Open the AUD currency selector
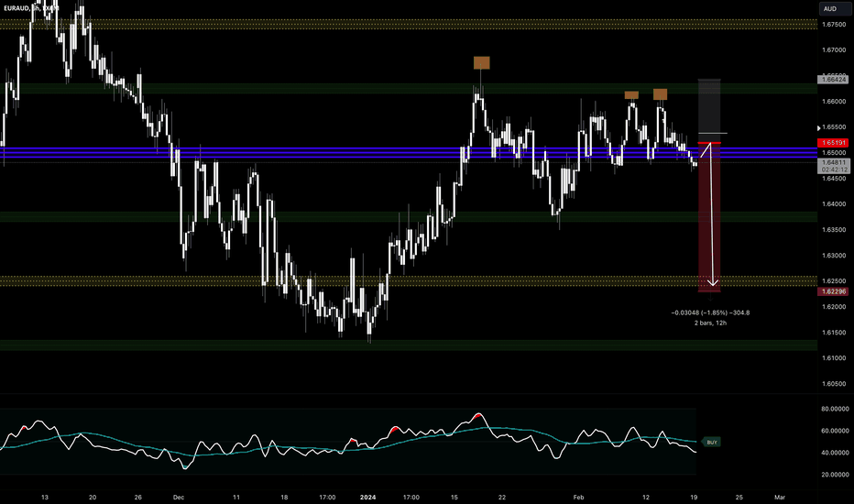Image resolution: width=854 pixels, height=504 pixels. click(835, 9)
